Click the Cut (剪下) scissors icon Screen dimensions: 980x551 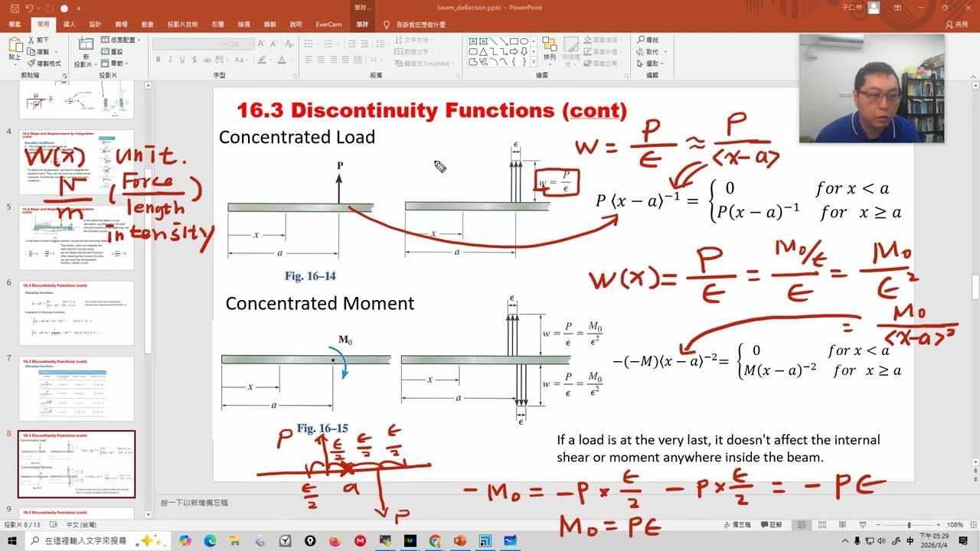(31, 41)
